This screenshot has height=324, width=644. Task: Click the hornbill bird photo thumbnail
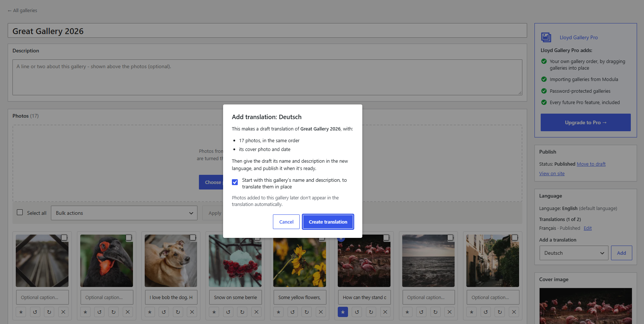point(107,261)
